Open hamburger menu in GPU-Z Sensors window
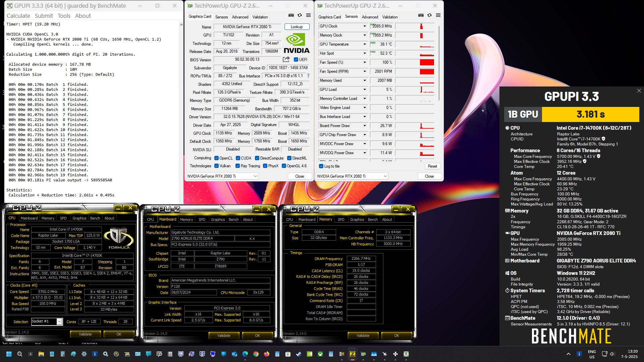644x362 pixels. pos(438,15)
